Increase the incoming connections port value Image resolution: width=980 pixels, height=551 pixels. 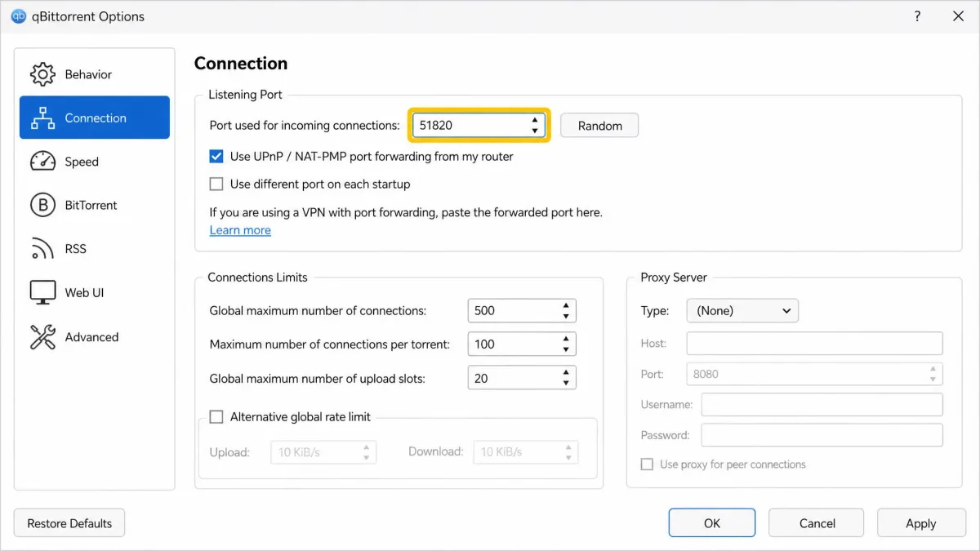coord(534,120)
